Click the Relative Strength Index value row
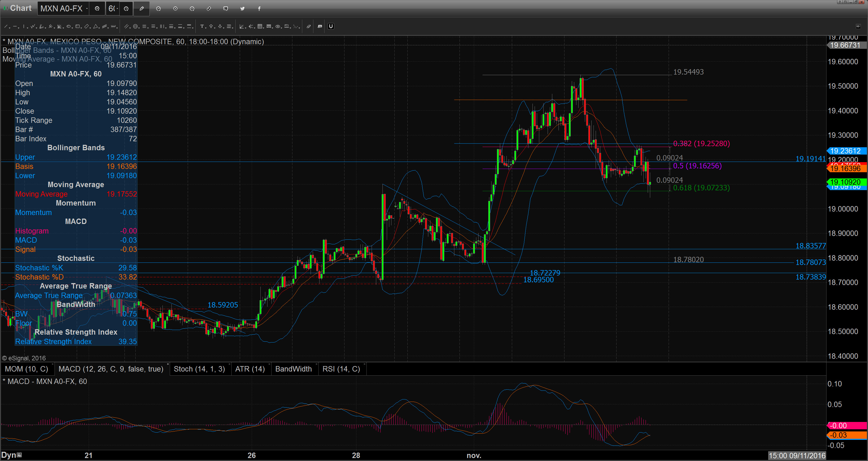The height and width of the screenshot is (461, 868). (76, 342)
